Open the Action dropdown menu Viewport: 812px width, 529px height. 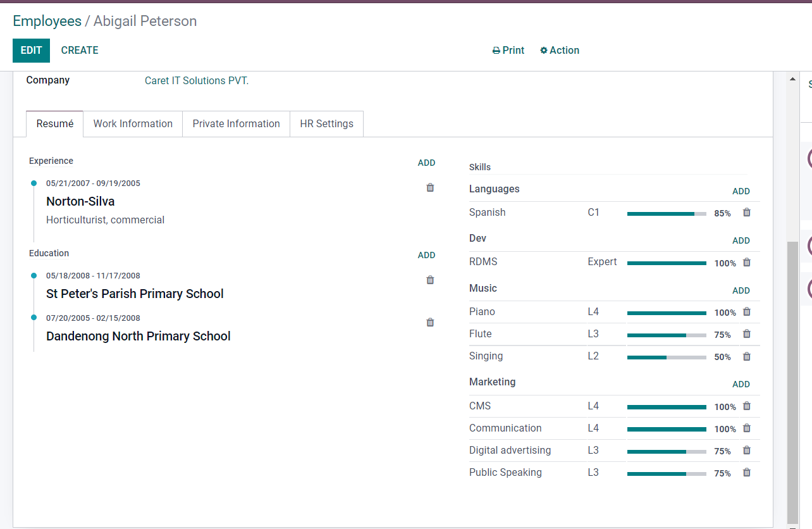click(x=560, y=51)
